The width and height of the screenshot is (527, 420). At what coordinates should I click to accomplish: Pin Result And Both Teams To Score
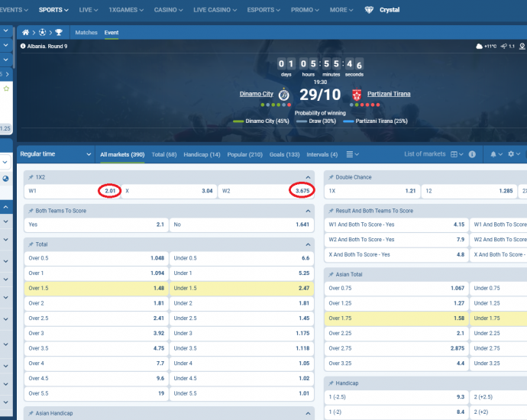point(331,211)
